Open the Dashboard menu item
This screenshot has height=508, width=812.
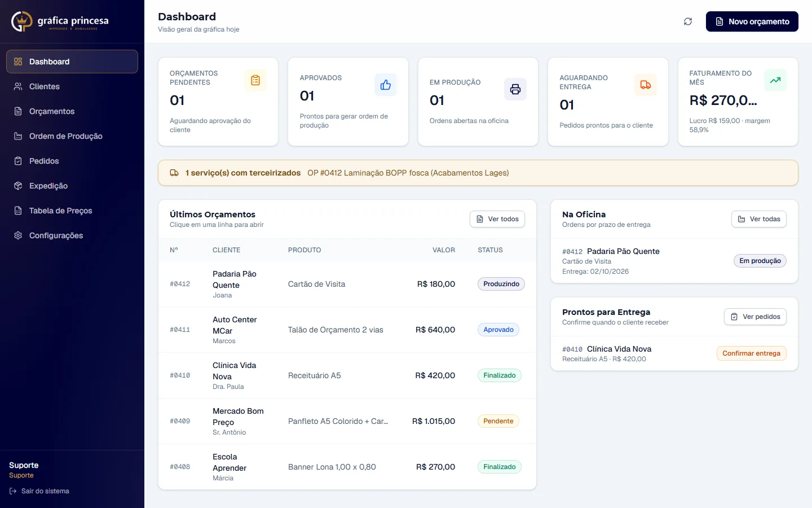click(72, 62)
